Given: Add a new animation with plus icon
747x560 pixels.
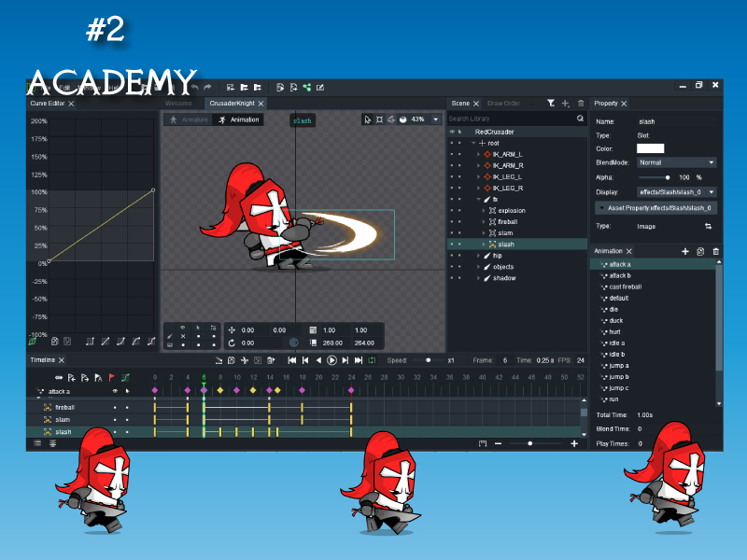Looking at the screenshot, I should [685, 252].
